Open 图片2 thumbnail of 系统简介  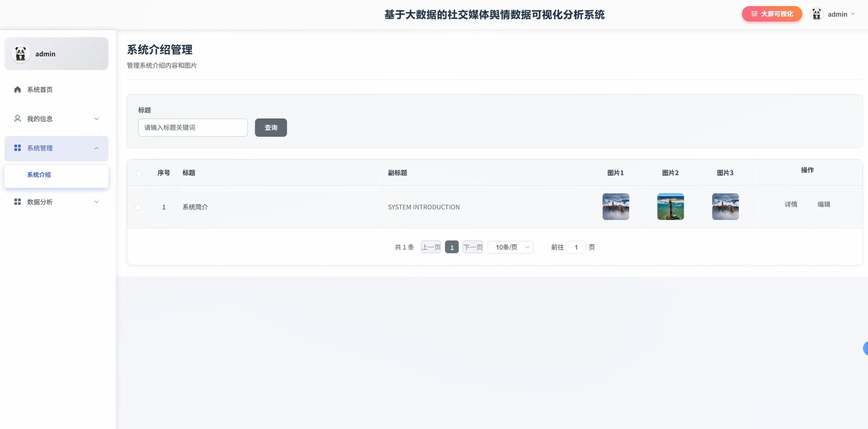[x=671, y=207]
